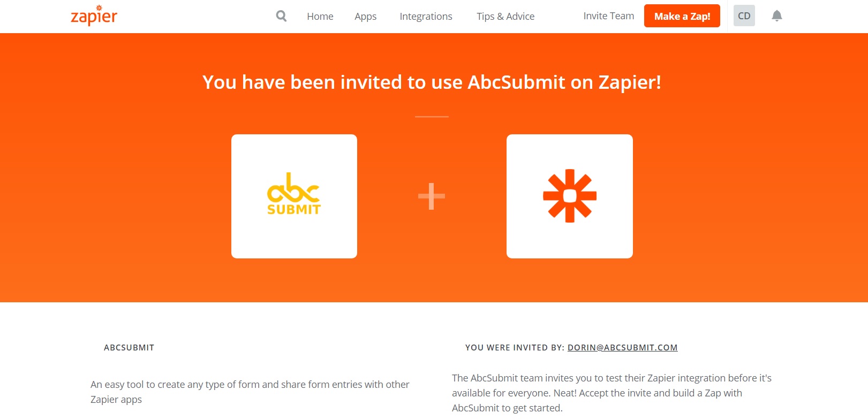Click the plus sign between the logos
Image resolution: width=868 pixels, height=420 pixels.
click(x=432, y=196)
